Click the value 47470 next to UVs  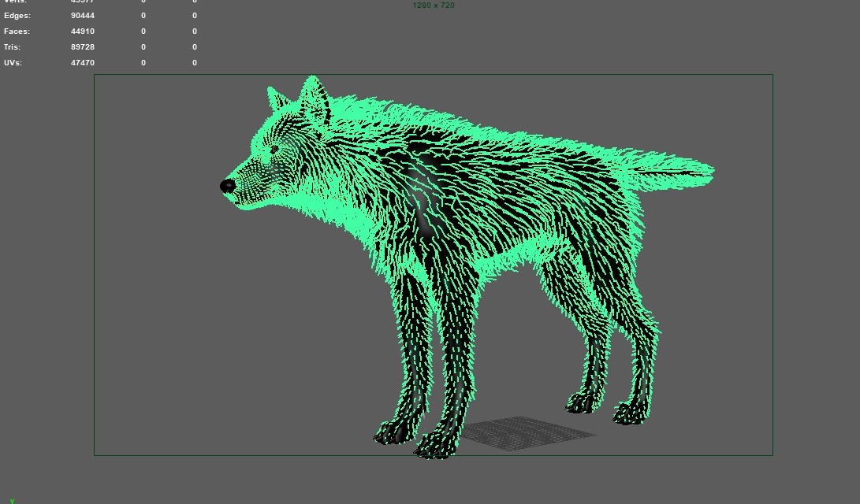point(83,62)
